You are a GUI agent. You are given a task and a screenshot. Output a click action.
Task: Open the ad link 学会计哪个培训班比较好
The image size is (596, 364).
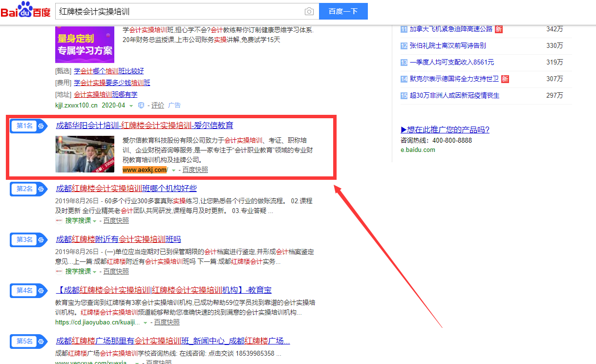pyautogui.click(x=109, y=71)
